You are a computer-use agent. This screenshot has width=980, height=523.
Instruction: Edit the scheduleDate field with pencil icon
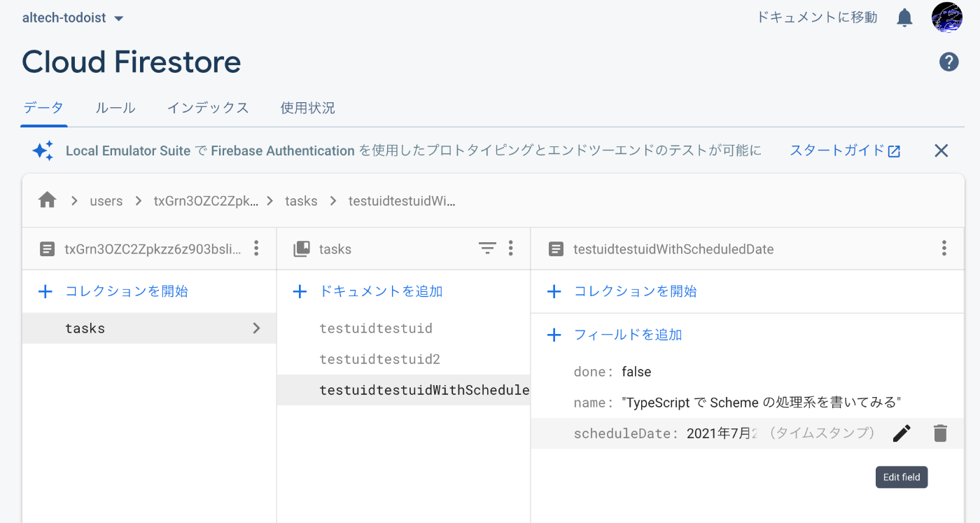point(902,433)
